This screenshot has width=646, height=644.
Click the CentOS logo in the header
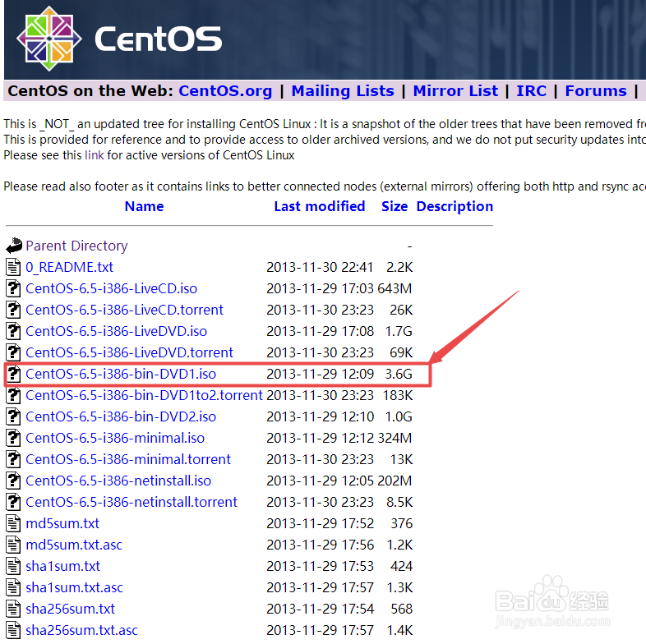(x=119, y=39)
